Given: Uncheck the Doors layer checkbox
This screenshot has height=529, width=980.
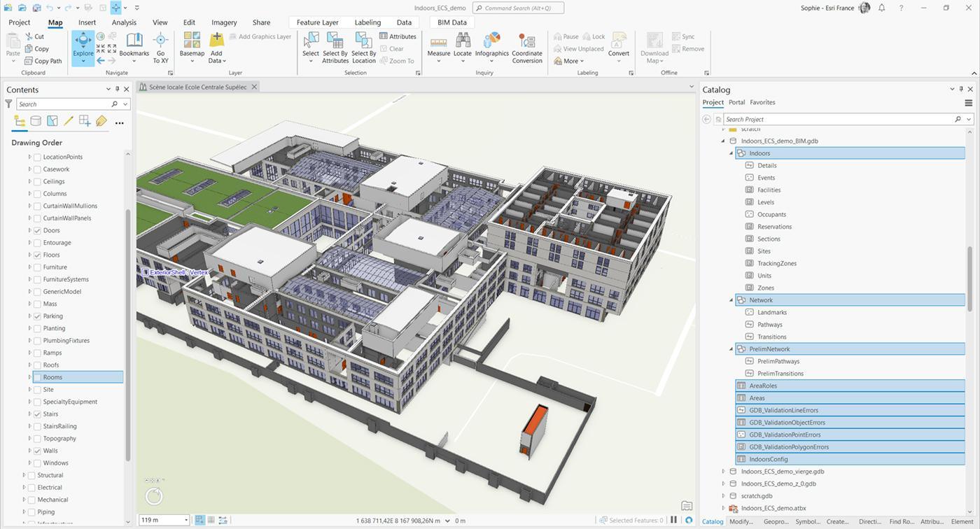Looking at the screenshot, I should [x=37, y=230].
